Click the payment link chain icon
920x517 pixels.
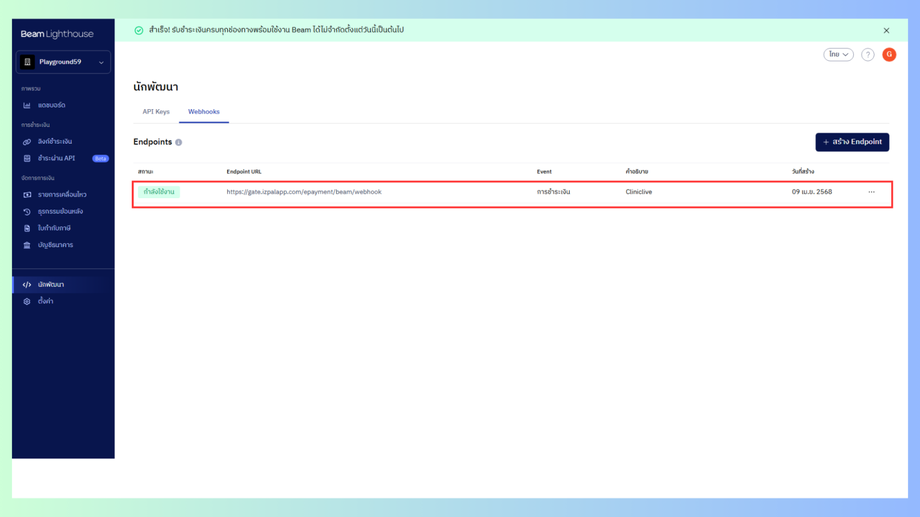point(27,142)
